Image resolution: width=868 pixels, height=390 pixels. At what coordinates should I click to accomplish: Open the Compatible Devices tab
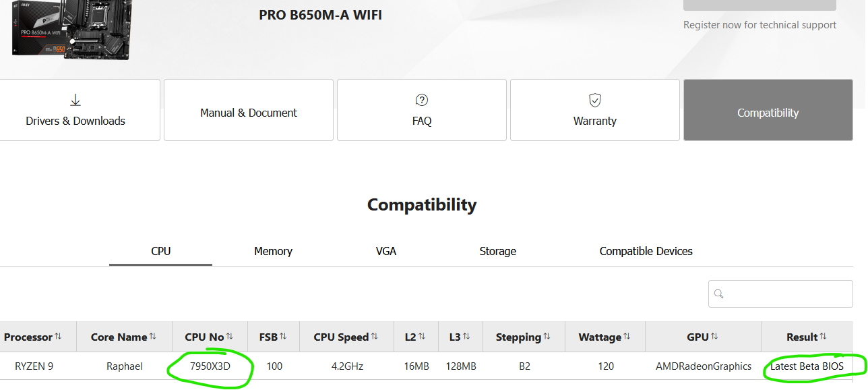[646, 251]
